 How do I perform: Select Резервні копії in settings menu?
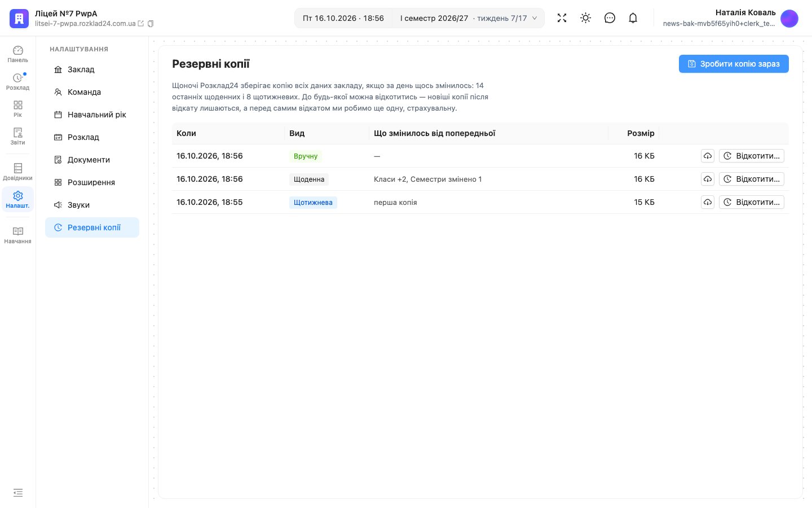(x=92, y=227)
